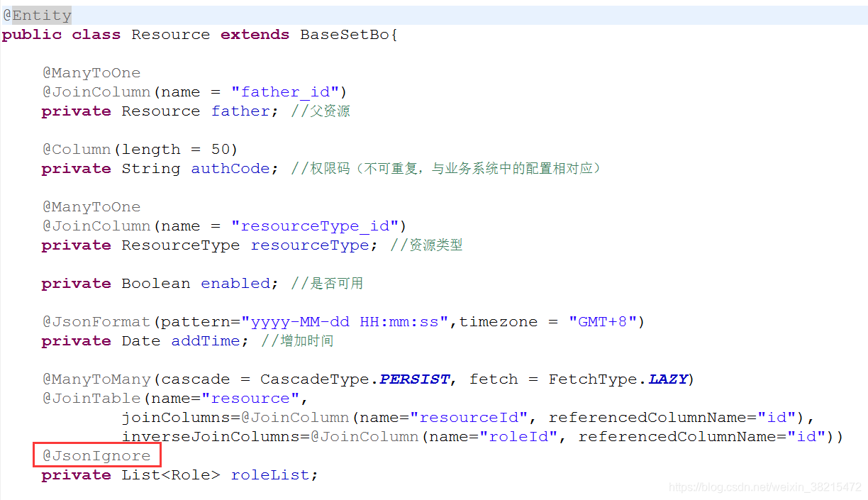Screen dimensions: 868x500
Task: Select the ResourceType class reference
Action: point(180,245)
